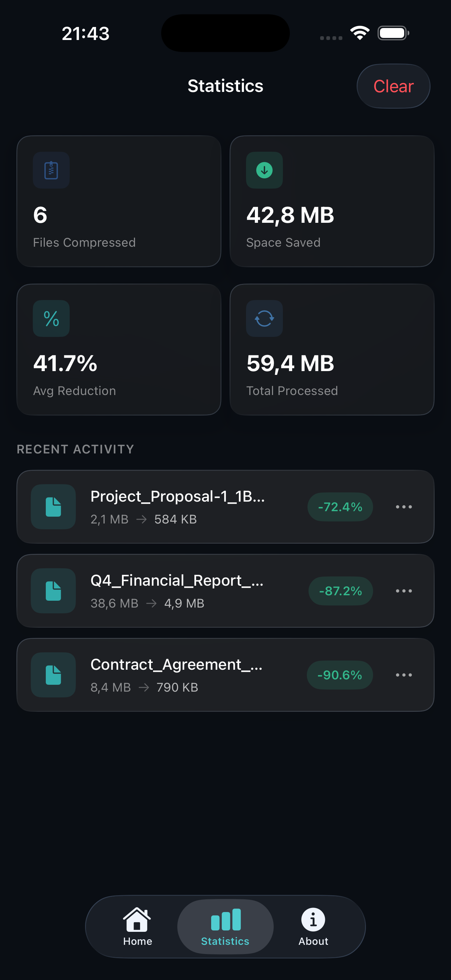This screenshot has width=451, height=980.
Task: Tap the -87.2% reduction badge
Action: [x=340, y=591]
